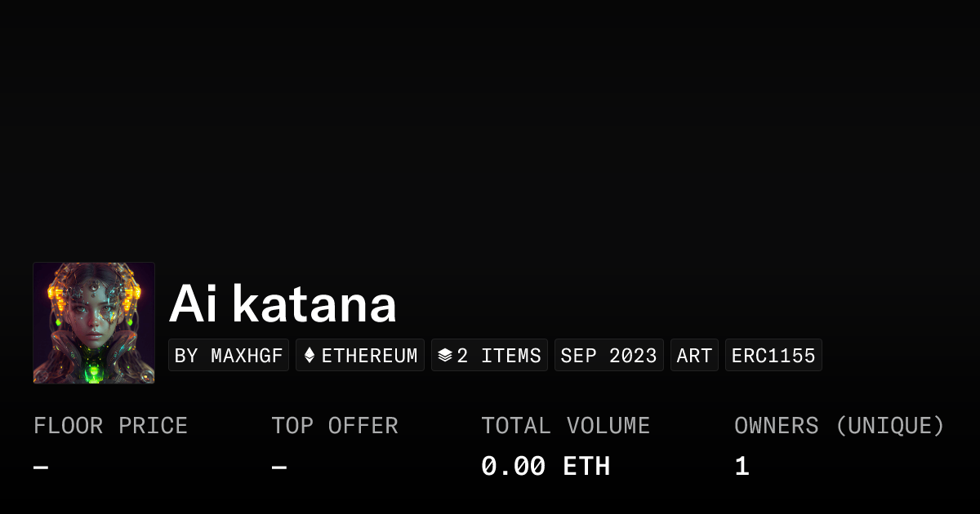The width and height of the screenshot is (980, 514).
Task: Click the TOP OFFER label
Action: [335, 426]
